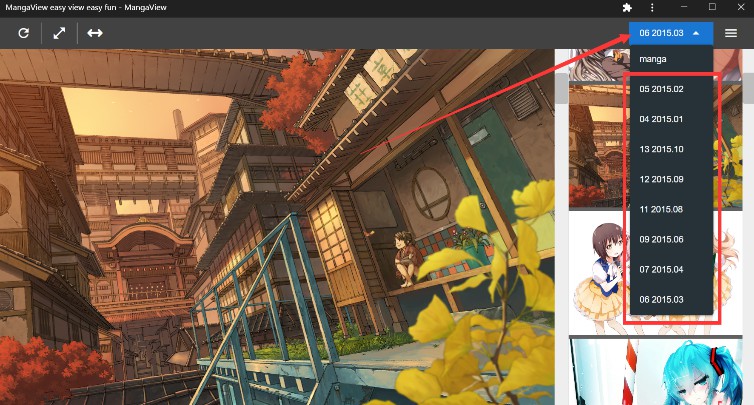Click the refresh/reload icon
This screenshot has height=405, width=754.
pyautogui.click(x=23, y=33)
